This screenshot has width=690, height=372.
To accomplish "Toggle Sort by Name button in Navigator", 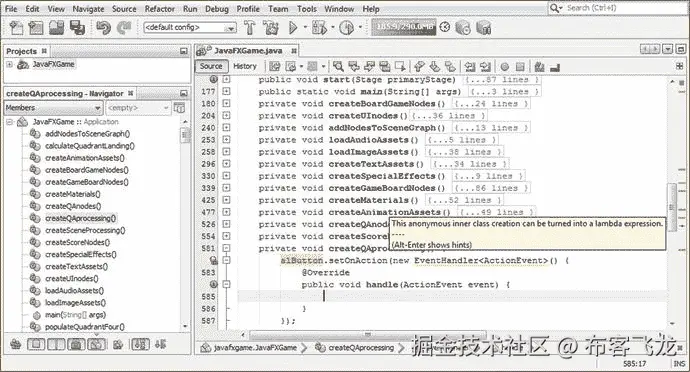I will point(140,344).
